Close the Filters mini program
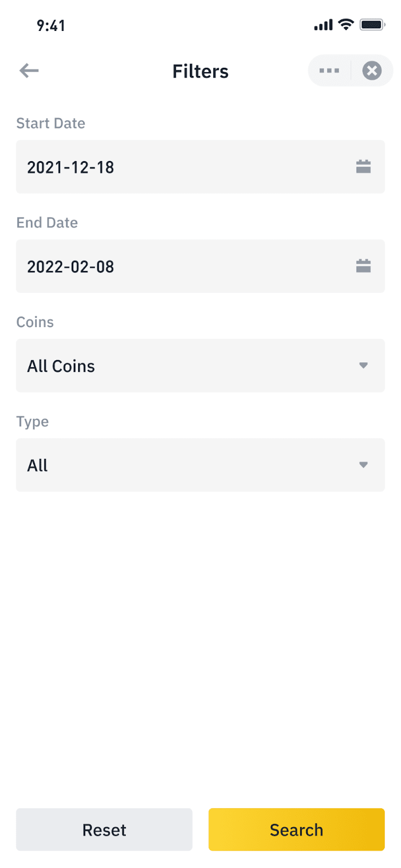 click(372, 71)
